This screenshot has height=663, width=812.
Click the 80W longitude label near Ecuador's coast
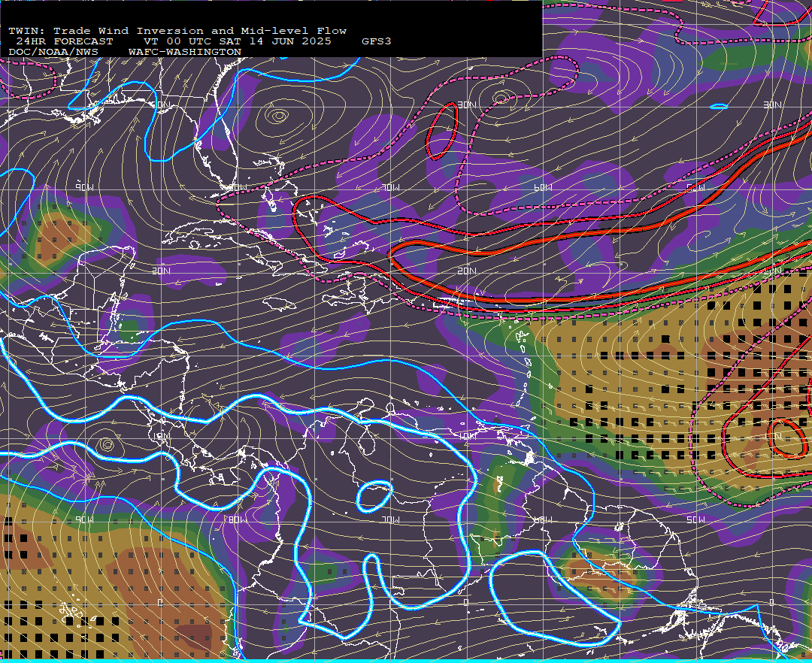click(x=237, y=519)
